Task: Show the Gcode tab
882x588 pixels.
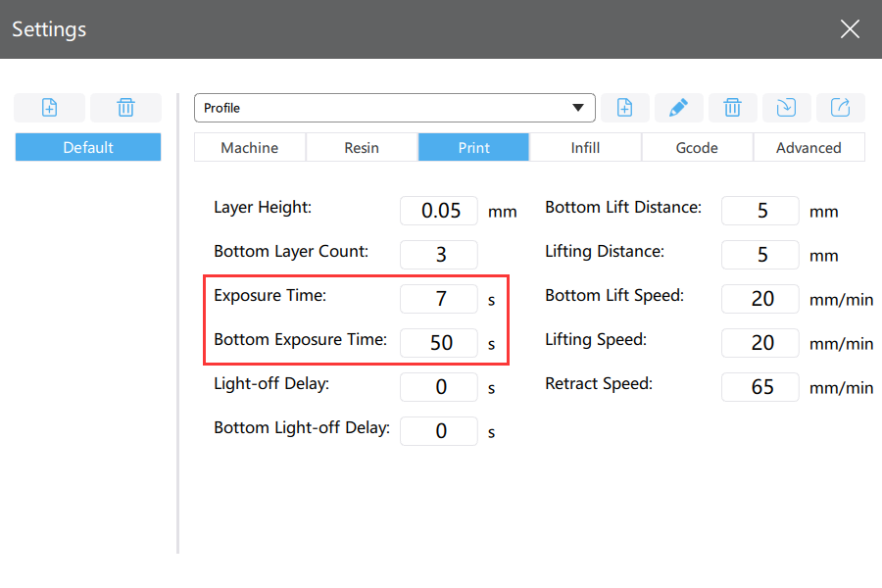Action: click(697, 147)
